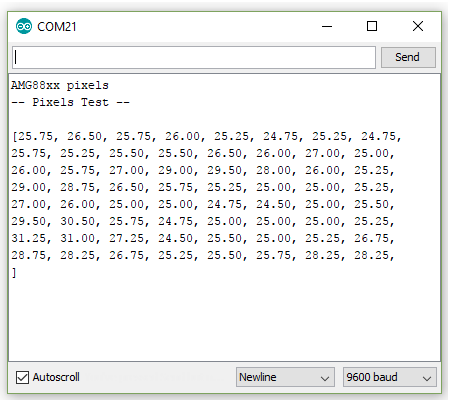453x403 pixels.
Task: Toggle the Autoscroll checkbox
Action: [x=22, y=377]
